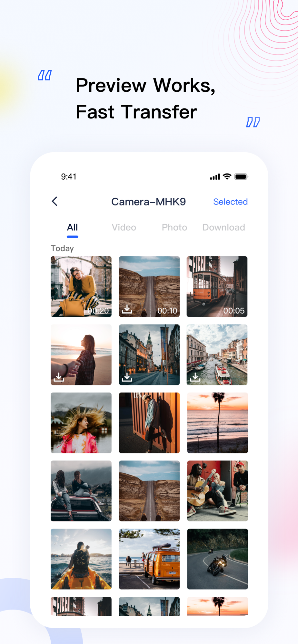
Task: Open the woman with windblown hair photo
Action: (81, 423)
